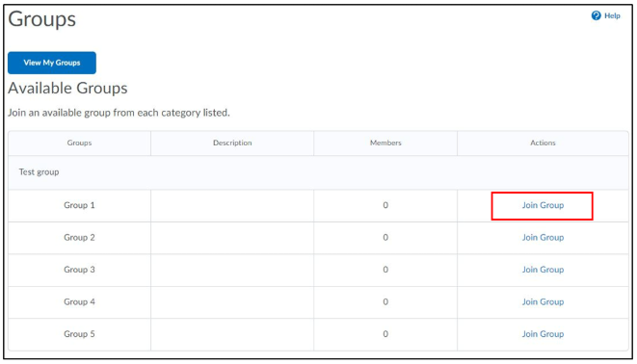Viewport: 637px width, 364px height.
Task: Open the View My Groups button
Action: click(x=52, y=63)
